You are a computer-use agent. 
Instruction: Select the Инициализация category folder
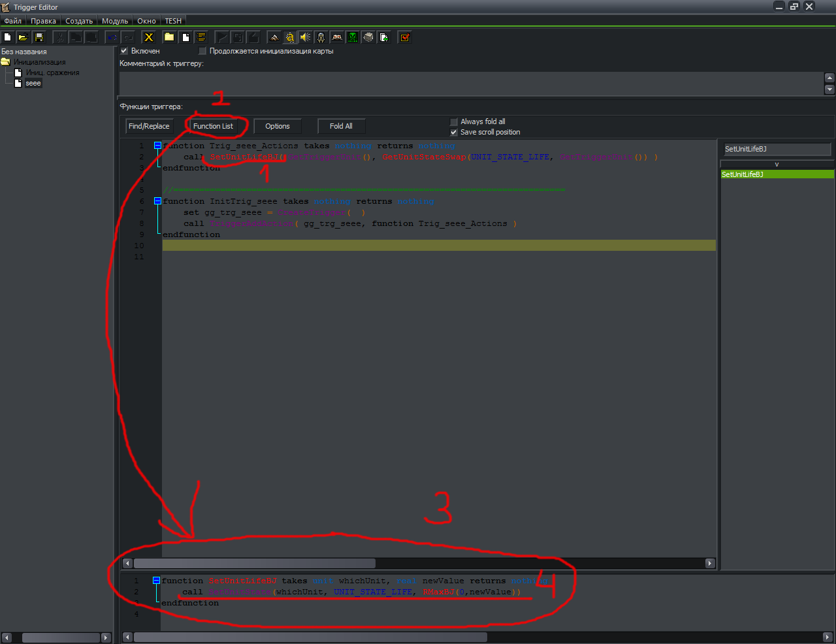click(40, 62)
